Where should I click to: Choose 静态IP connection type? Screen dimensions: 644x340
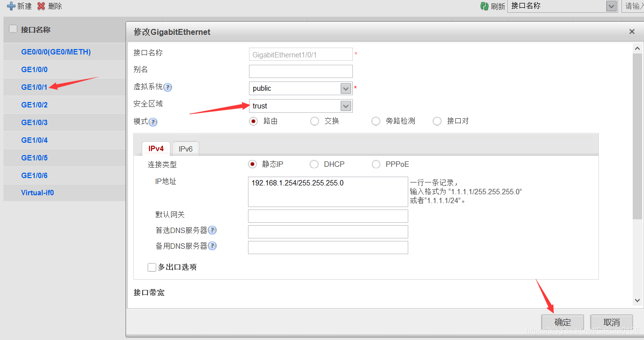click(253, 164)
